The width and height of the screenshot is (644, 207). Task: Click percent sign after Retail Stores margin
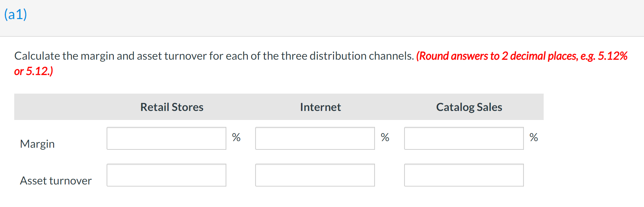236,137
